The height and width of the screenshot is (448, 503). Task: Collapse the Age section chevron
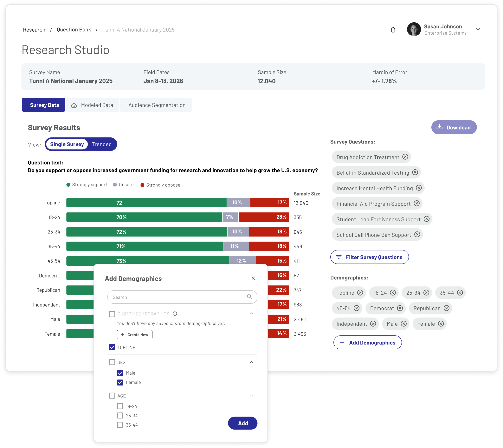click(x=251, y=396)
